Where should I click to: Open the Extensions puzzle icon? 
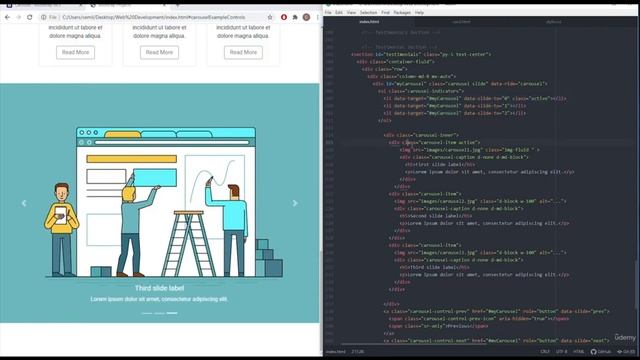pyautogui.click(x=295, y=17)
